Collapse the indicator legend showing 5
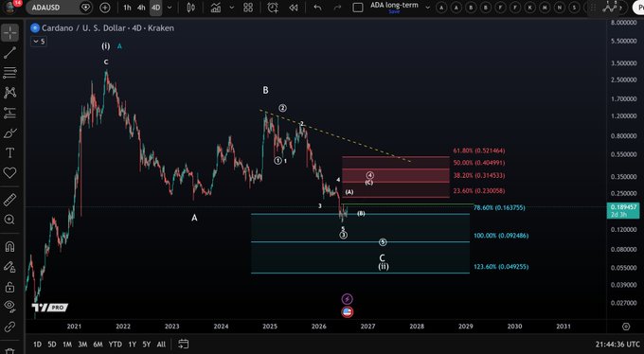The height and width of the screenshot is (354, 644). click(39, 42)
